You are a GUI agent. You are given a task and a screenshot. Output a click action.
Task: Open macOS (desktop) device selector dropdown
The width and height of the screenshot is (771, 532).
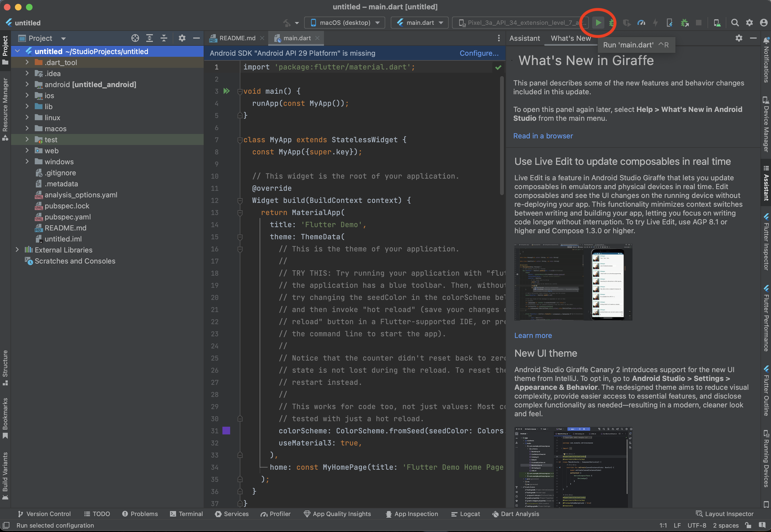pos(345,23)
